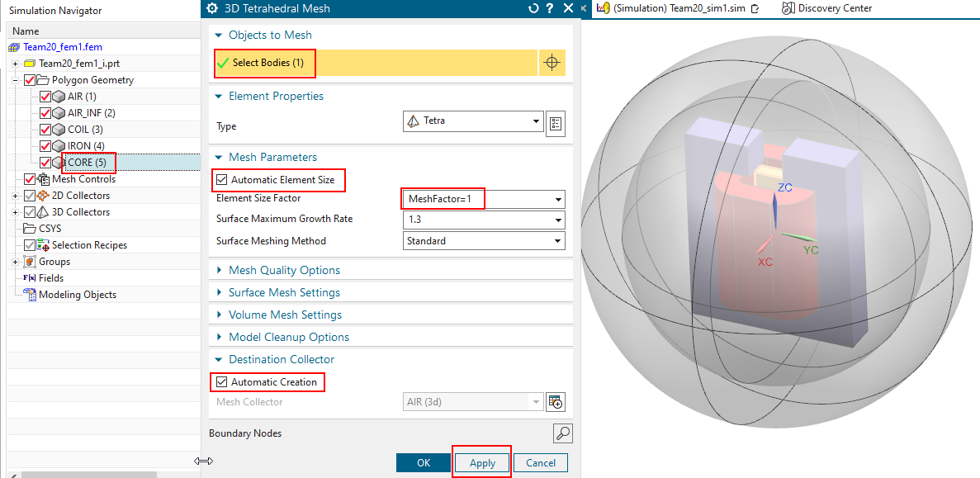Expand the Mesh Quality Options section
Image resolution: width=980 pixels, height=478 pixels.
(284, 270)
